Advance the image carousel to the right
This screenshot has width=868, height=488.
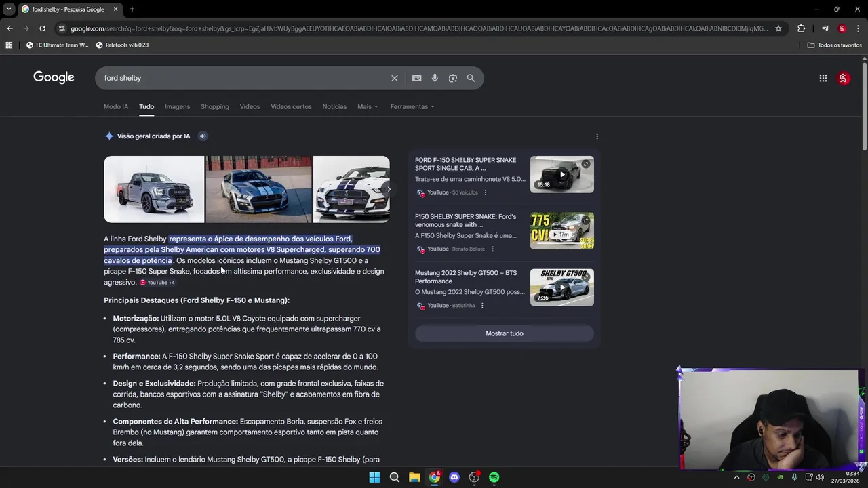pos(387,190)
